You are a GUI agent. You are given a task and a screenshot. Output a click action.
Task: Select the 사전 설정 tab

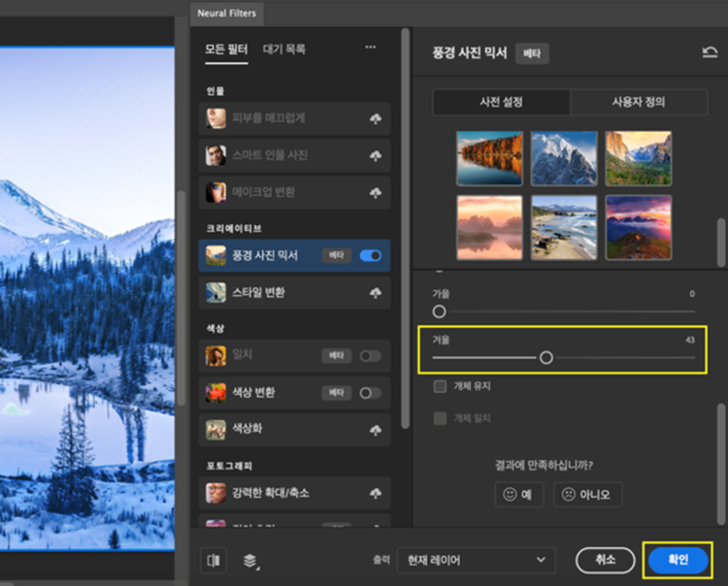click(x=502, y=102)
